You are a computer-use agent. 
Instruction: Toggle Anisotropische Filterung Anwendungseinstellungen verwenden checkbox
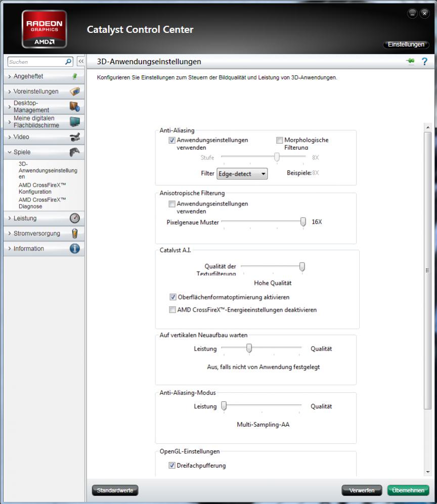pos(172,204)
